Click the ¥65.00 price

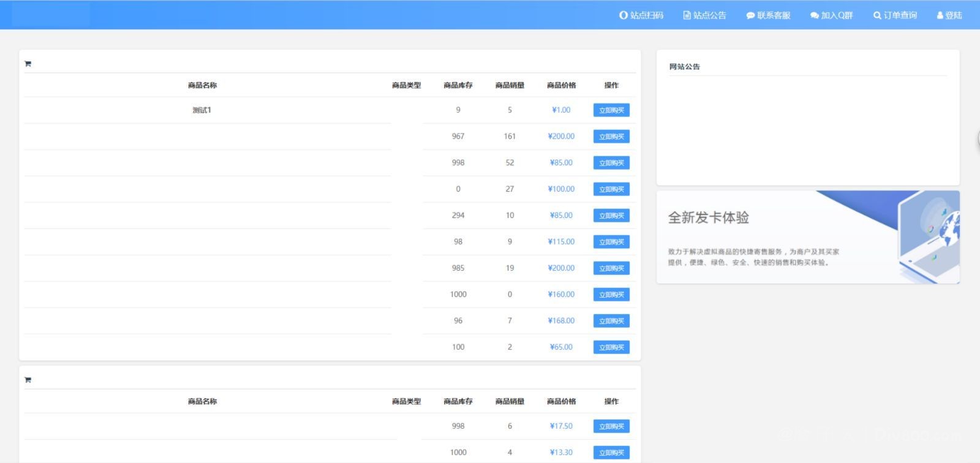click(561, 347)
